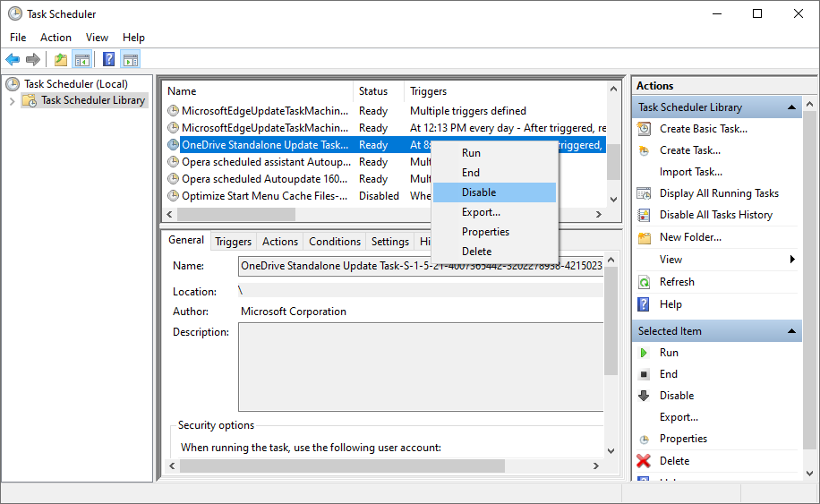Click the red X Delete icon

[644, 461]
